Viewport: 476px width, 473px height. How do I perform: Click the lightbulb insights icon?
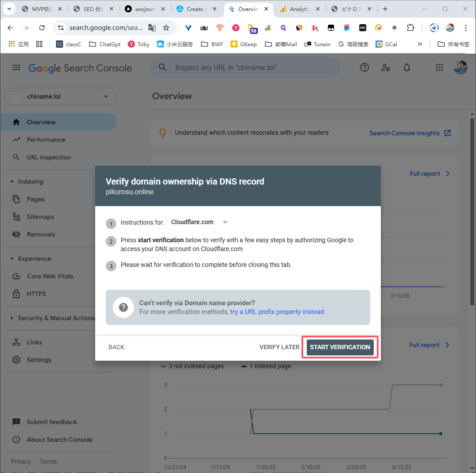(163, 133)
